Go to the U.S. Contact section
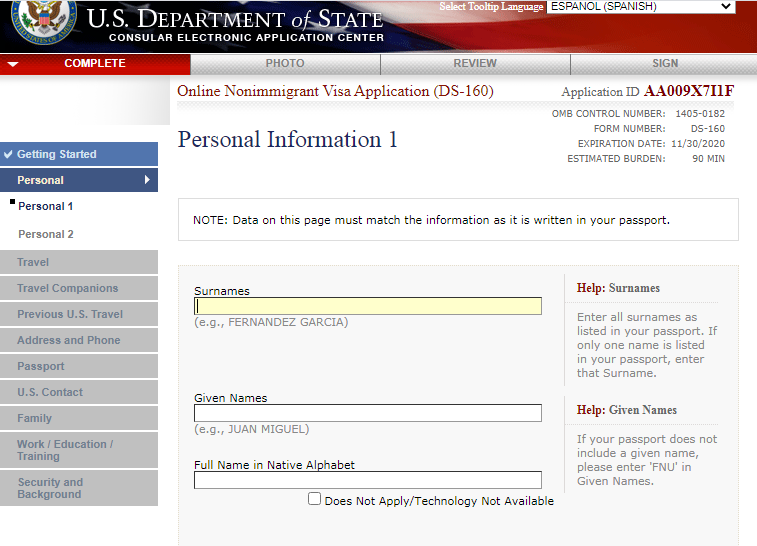This screenshot has width=757, height=546. point(79,392)
